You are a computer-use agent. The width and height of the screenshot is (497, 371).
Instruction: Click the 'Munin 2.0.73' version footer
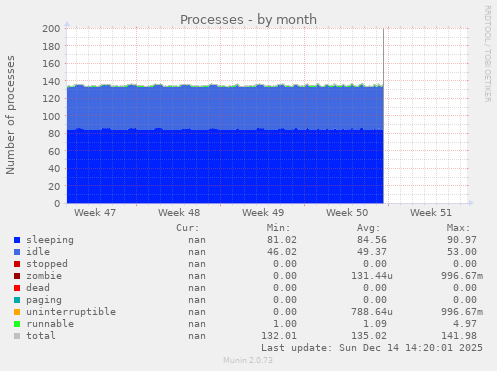click(x=248, y=360)
